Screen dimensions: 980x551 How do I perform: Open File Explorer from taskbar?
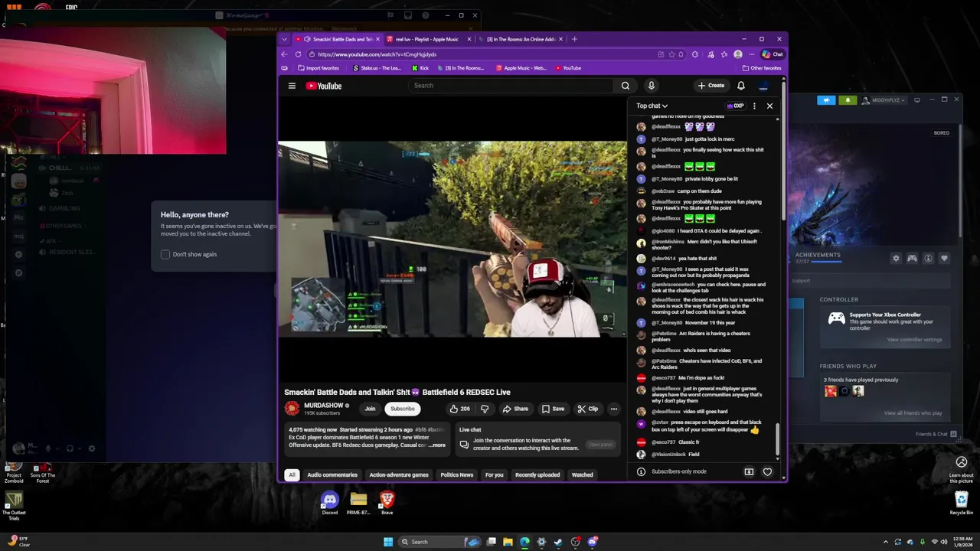point(508,542)
